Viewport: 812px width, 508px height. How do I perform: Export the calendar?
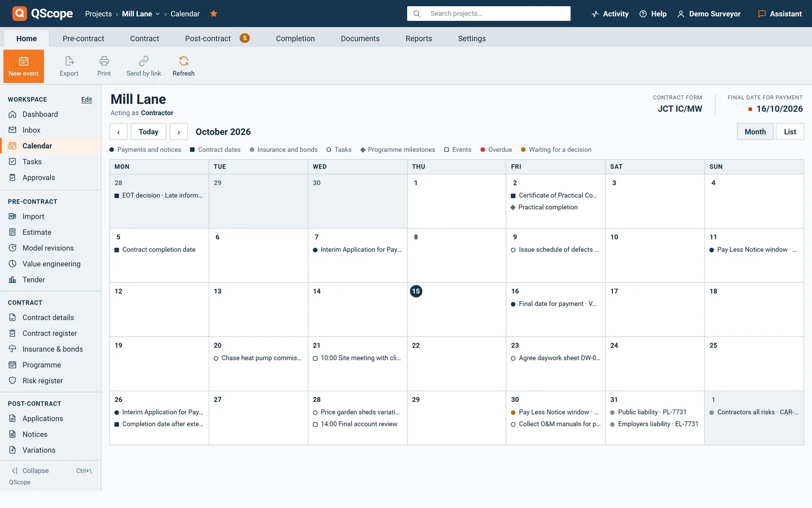(69, 66)
